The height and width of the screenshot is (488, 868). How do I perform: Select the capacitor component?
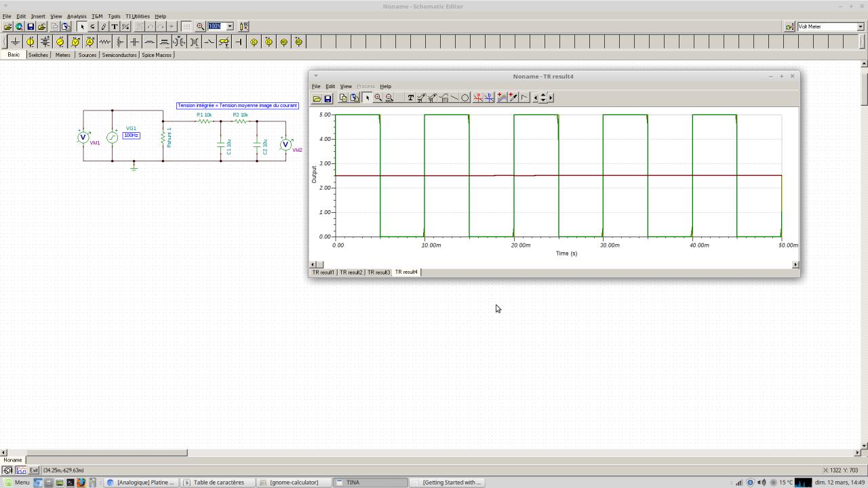[x=134, y=42]
